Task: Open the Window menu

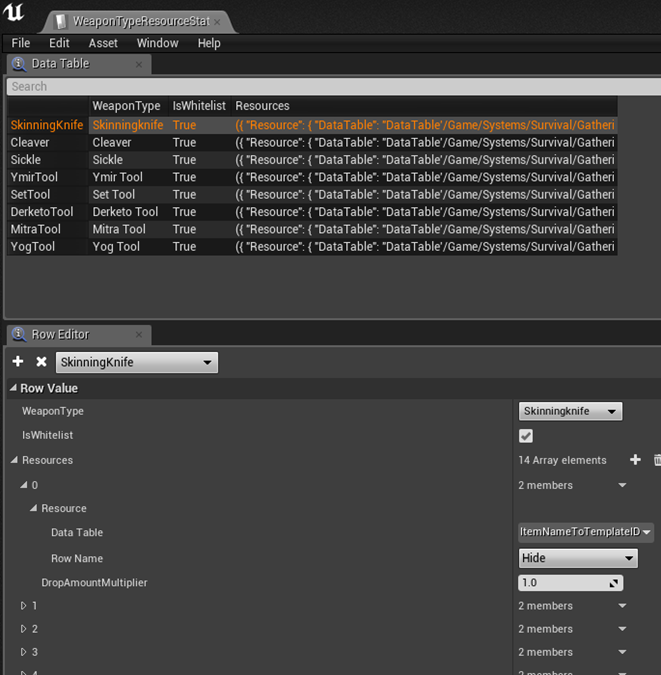Action: [x=157, y=43]
